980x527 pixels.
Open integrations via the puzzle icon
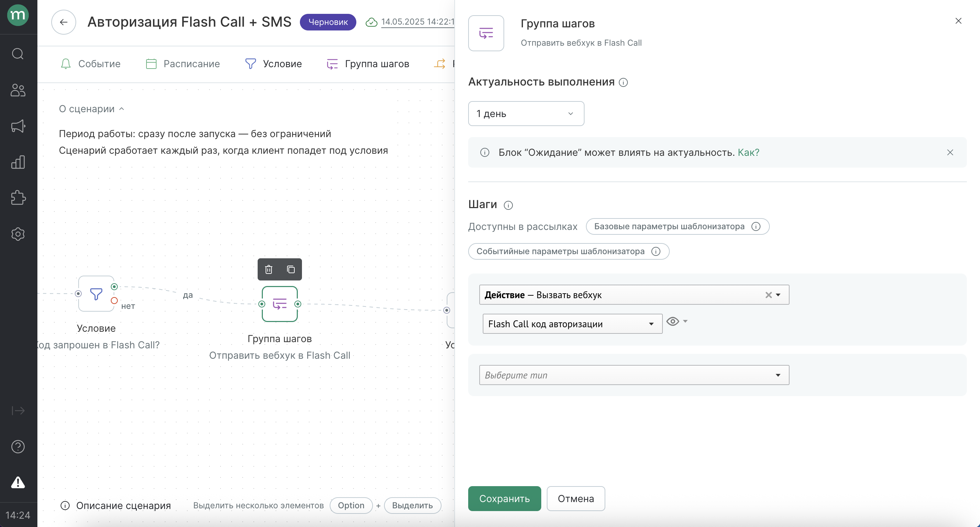point(18,198)
